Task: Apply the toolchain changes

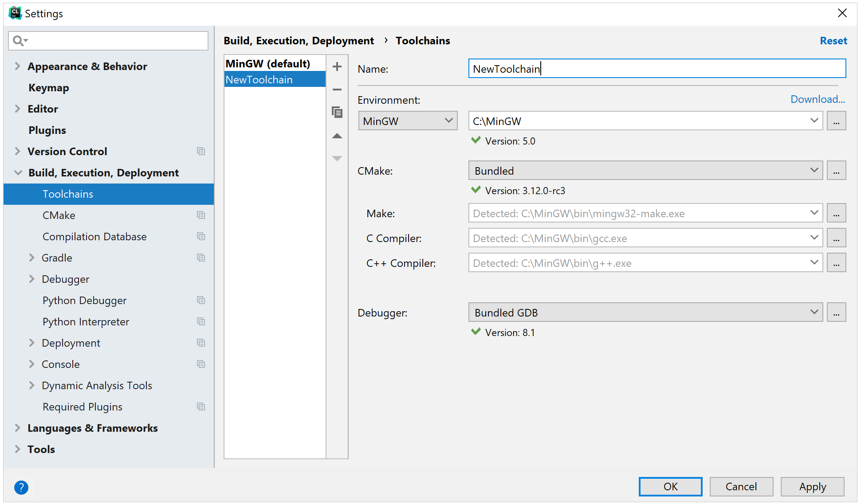Action: 812,486
